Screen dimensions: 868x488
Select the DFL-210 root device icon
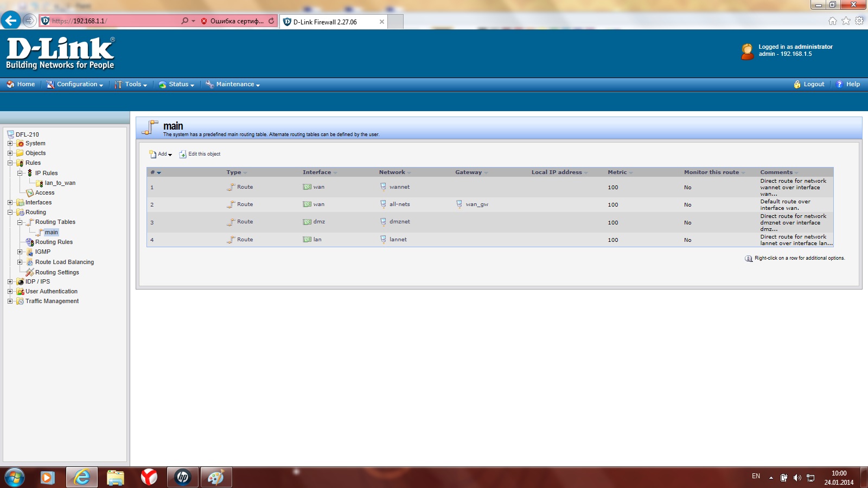[10, 134]
